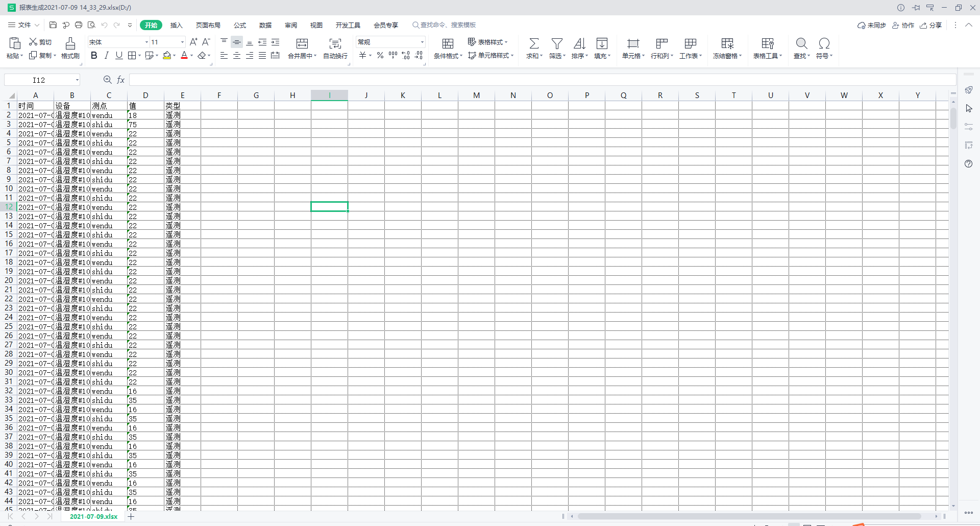The height and width of the screenshot is (526, 980).
Task: Toggle Bold formatting
Action: 94,55
